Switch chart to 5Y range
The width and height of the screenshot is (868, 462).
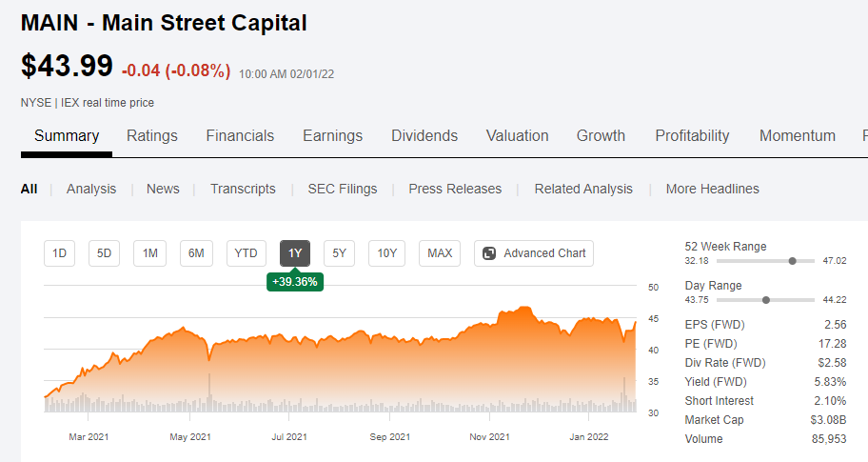click(340, 253)
